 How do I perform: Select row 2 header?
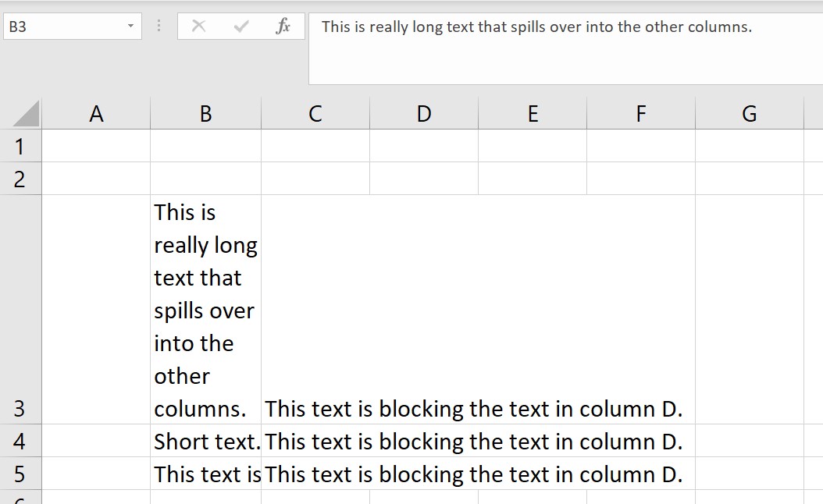(x=21, y=179)
